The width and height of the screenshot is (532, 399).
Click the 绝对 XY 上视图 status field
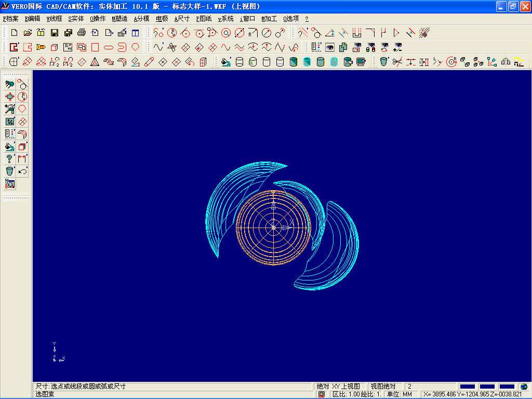pos(339,387)
